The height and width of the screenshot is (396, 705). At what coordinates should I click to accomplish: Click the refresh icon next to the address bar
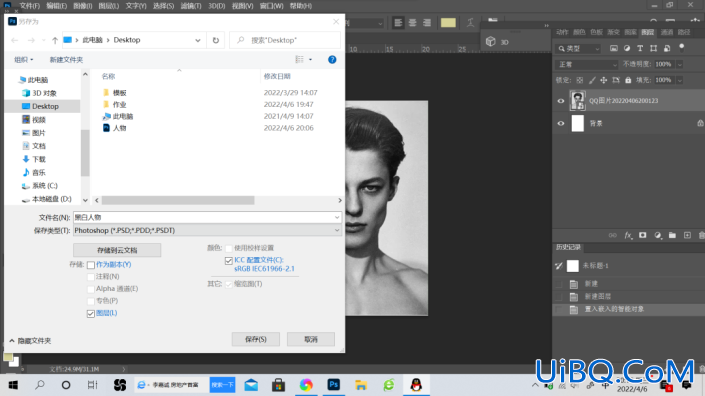[216, 40]
